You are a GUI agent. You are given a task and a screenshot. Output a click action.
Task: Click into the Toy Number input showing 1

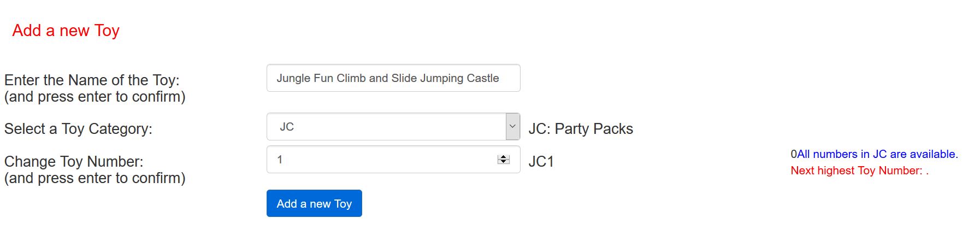click(x=382, y=160)
